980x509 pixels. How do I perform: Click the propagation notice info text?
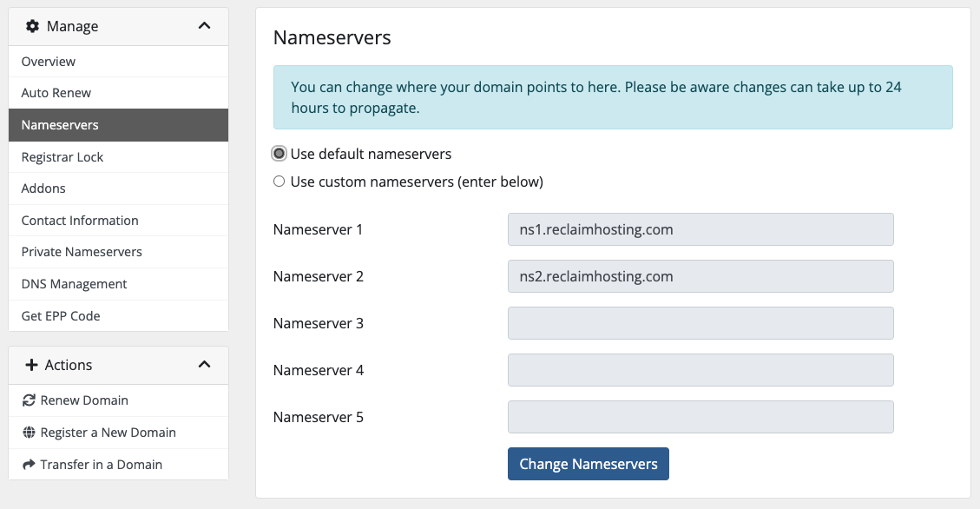tap(596, 97)
